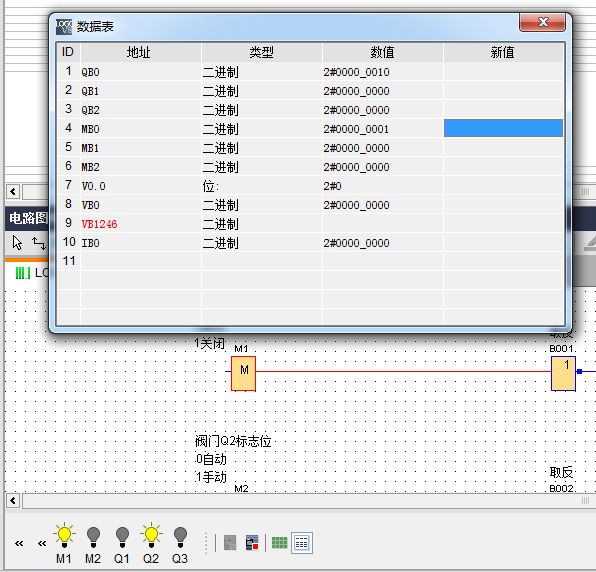Select the red VB1246 address cell
This screenshot has width=596, height=572.
141,223
